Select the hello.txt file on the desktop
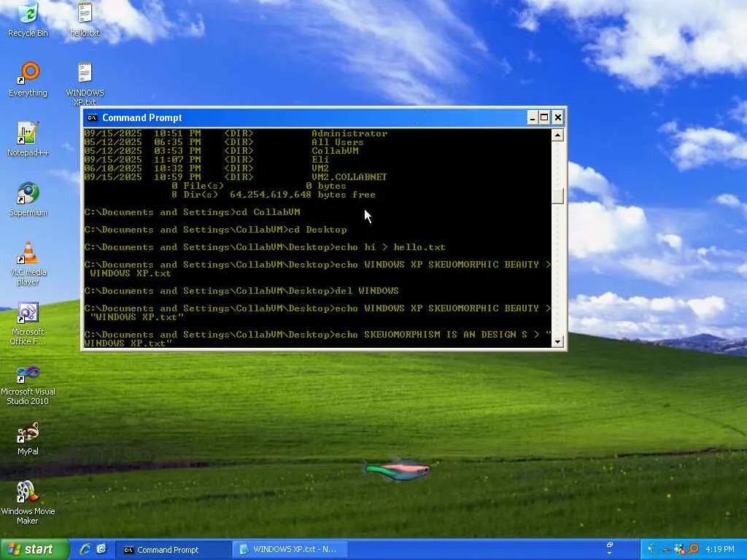The width and height of the screenshot is (747, 560). coord(85,20)
